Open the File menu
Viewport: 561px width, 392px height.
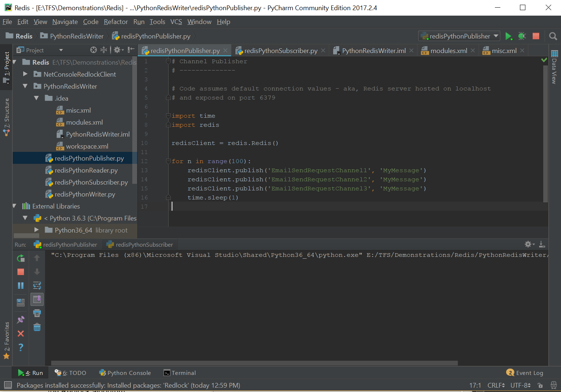click(x=7, y=22)
